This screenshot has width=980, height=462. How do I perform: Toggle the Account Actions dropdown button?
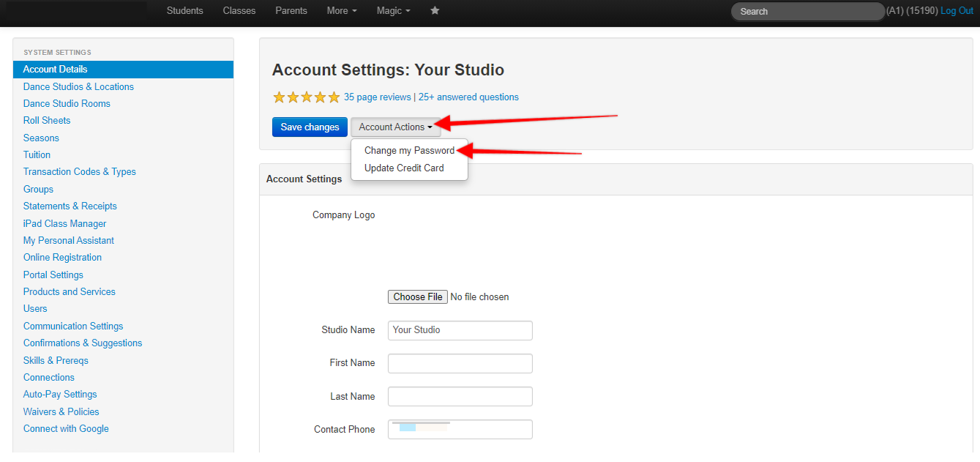[x=395, y=127]
